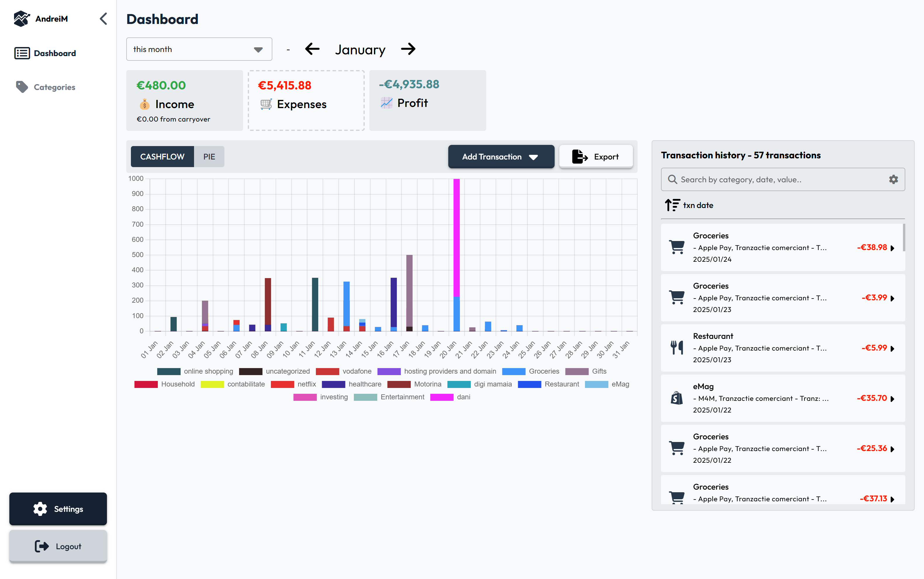Click the Export button

point(596,157)
